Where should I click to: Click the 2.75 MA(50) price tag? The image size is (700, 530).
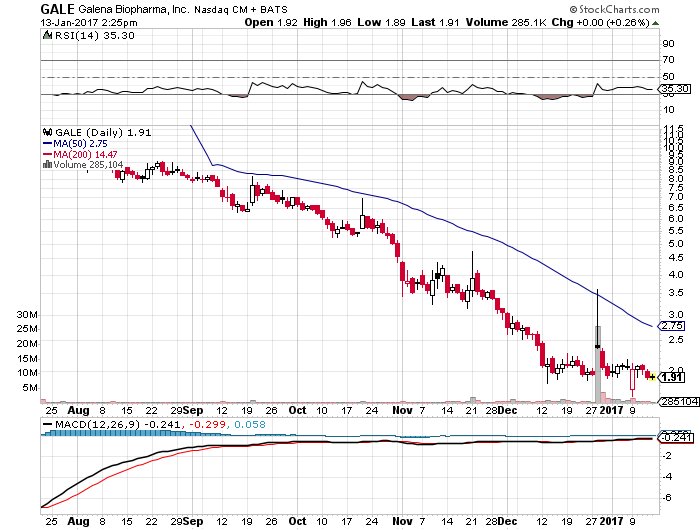click(672, 326)
